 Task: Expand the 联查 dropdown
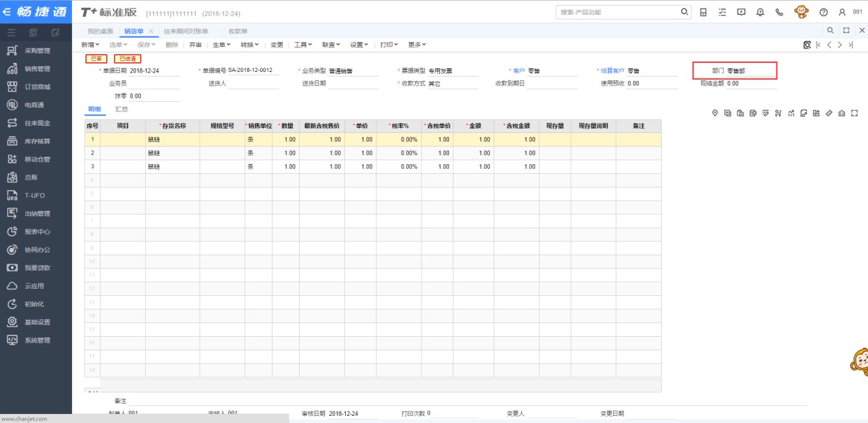pyautogui.click(x=331, y=45)
